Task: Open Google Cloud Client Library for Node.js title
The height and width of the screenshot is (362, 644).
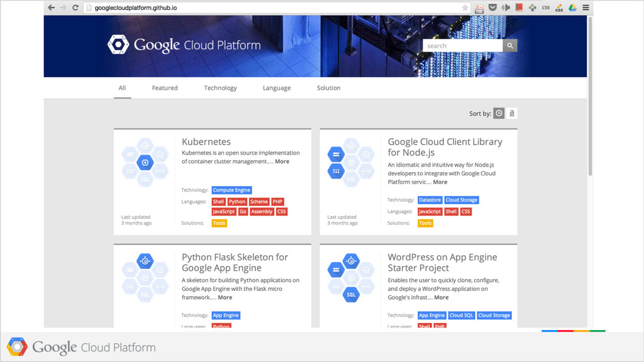Action: pyautogui.click(x=445, y=147)
